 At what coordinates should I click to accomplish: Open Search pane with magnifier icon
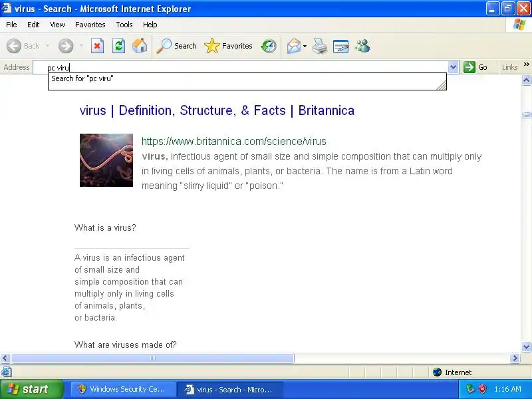click(x=164, y=46)
